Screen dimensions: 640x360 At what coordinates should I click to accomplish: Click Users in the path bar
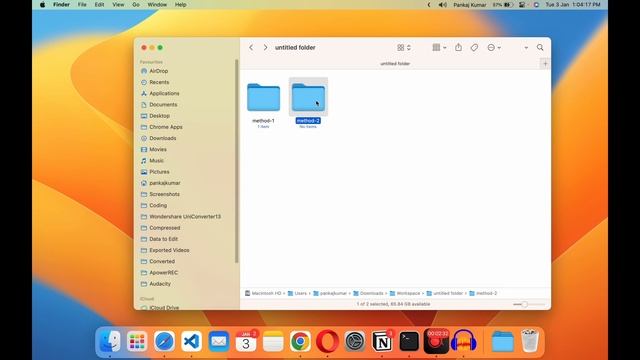tap(297, 293)
